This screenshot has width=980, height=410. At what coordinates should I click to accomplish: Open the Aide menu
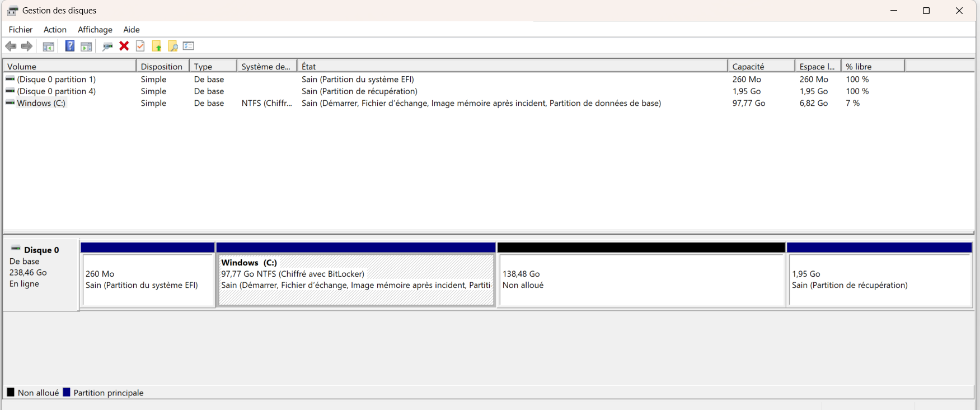[x=132, y=30]
